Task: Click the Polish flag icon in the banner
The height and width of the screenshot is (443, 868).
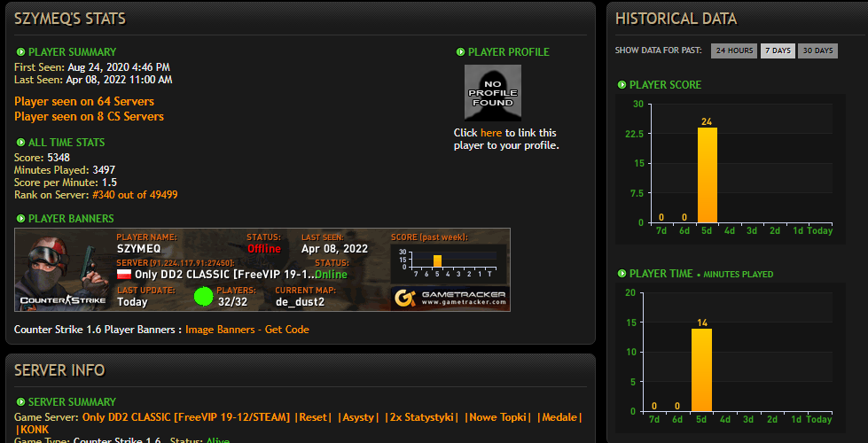Action: coord(124,274)
